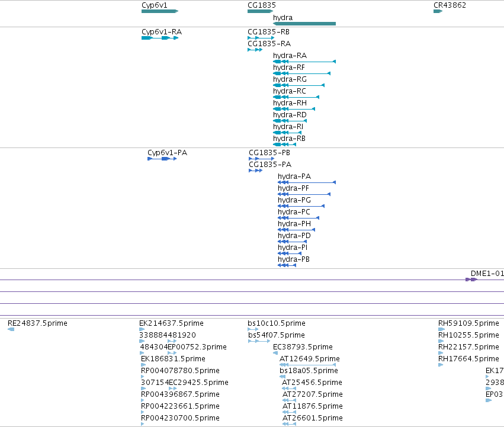This screenshot has height=427, width=504.
Task: Select transcript CG1835-RB
Action: tap(261, 38)
